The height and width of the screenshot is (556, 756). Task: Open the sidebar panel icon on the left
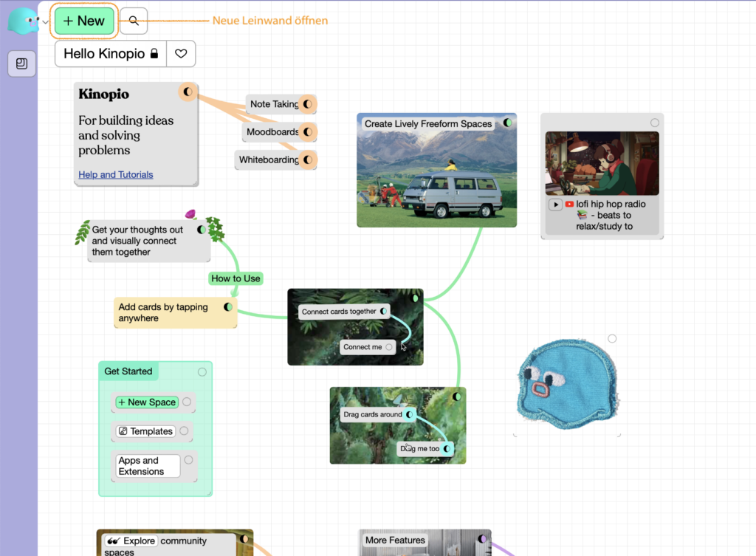pos(22,64)
